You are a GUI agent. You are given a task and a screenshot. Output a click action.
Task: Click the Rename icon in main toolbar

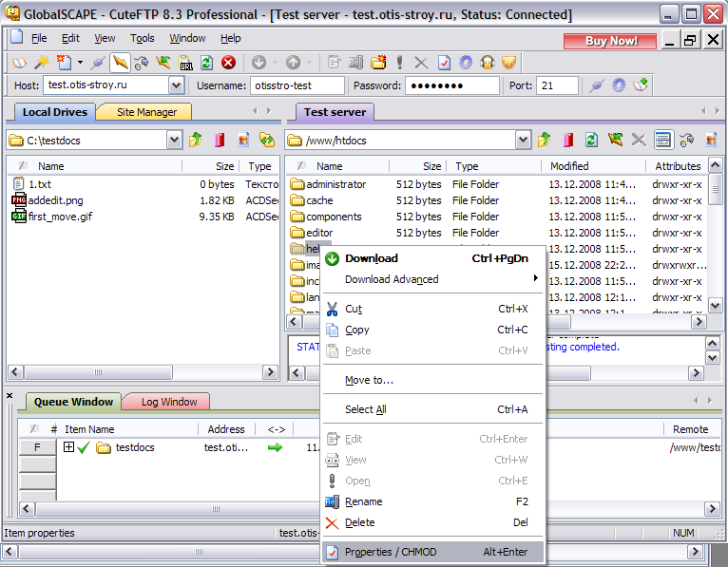356,62
